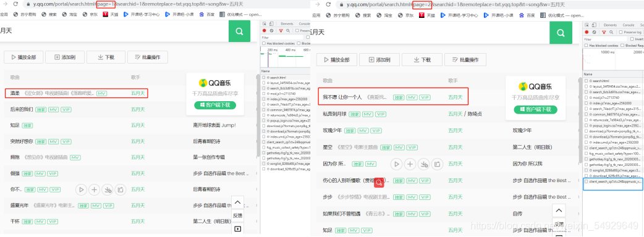Click 批量操作 button in right window
The image size is (644, 237).
(466, 59)
